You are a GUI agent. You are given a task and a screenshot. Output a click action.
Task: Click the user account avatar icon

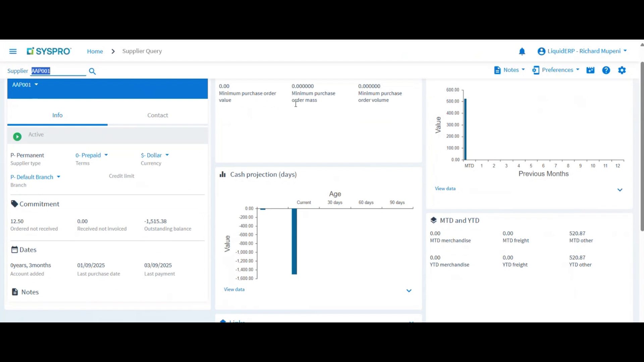tap(541, 51)
